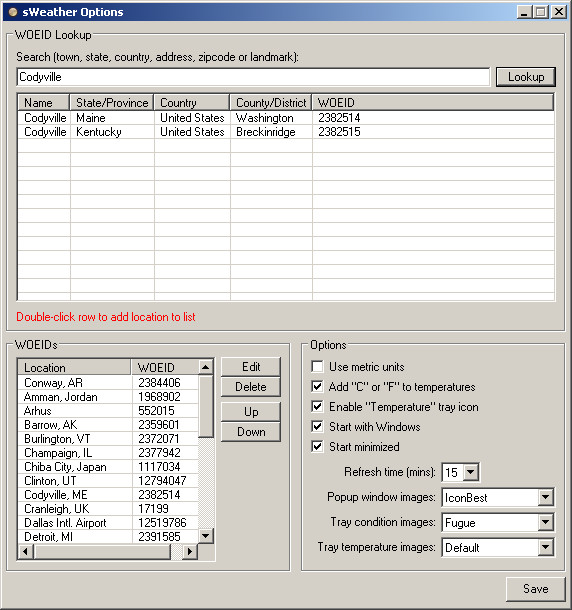Click the vertical scrollbar thumb in WOEIDs list
Screen dimensions: 572x610
click(x=205, y=406)
